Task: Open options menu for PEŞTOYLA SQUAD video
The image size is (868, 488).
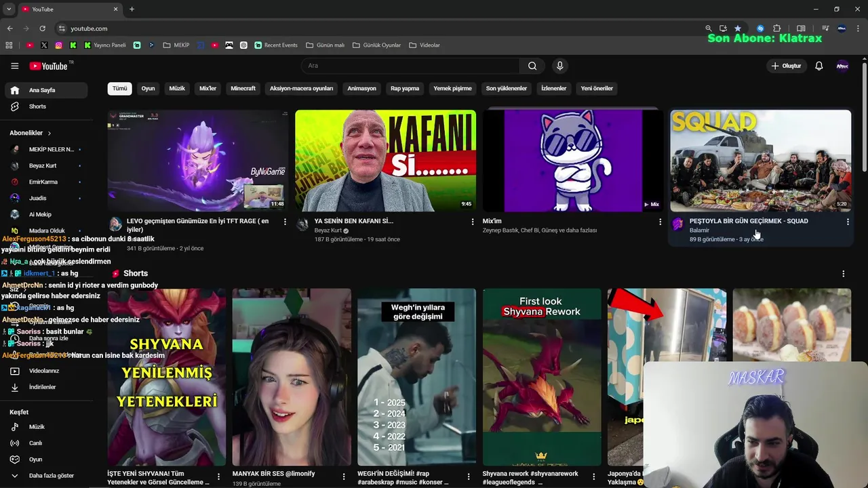Action: pos(848,222)
